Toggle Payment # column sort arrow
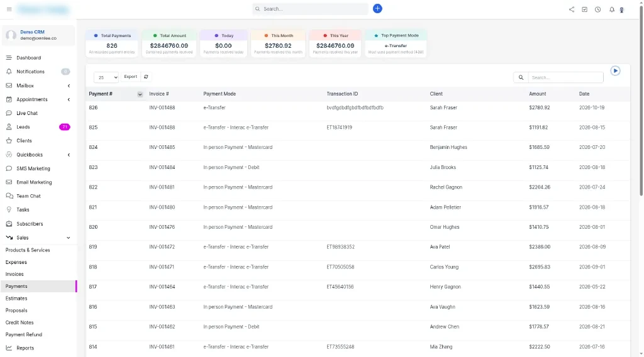 [x=140, y=94]
